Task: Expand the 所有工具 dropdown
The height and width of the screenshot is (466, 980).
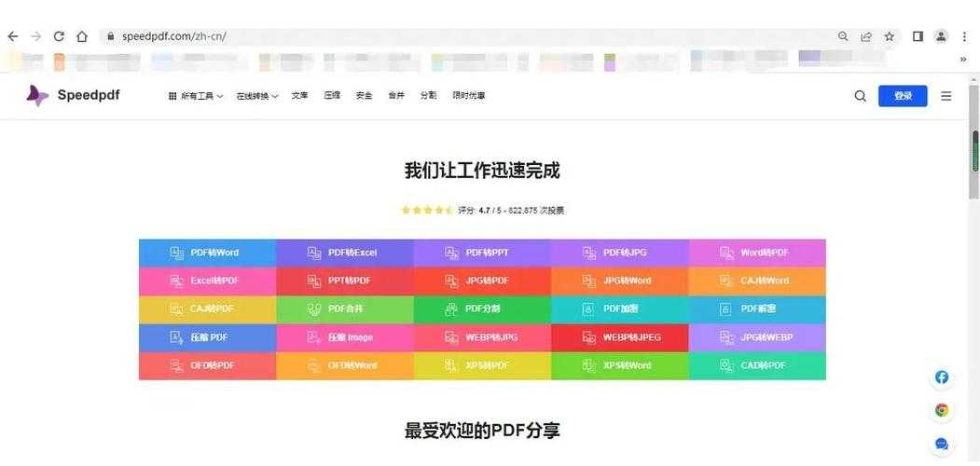Action: tap(196, 96)
